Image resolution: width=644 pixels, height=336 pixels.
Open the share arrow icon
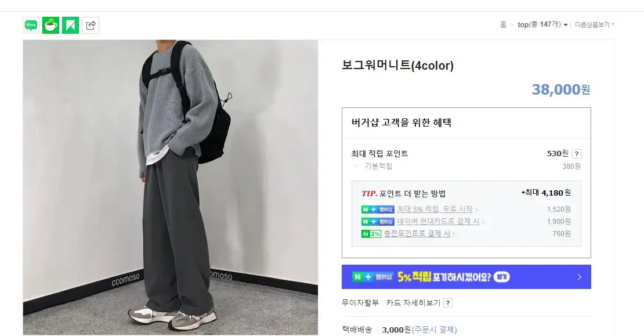[x=91, y=25]
